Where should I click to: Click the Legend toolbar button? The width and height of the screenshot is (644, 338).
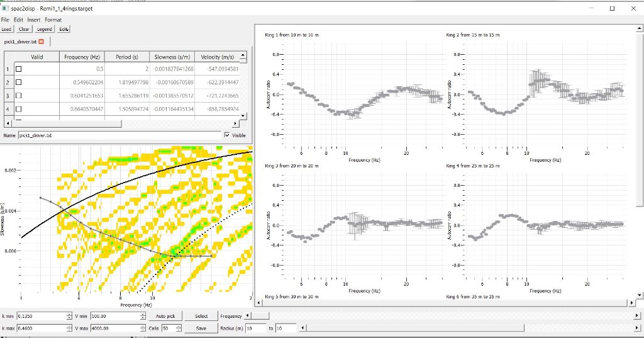tap(44, 29)
